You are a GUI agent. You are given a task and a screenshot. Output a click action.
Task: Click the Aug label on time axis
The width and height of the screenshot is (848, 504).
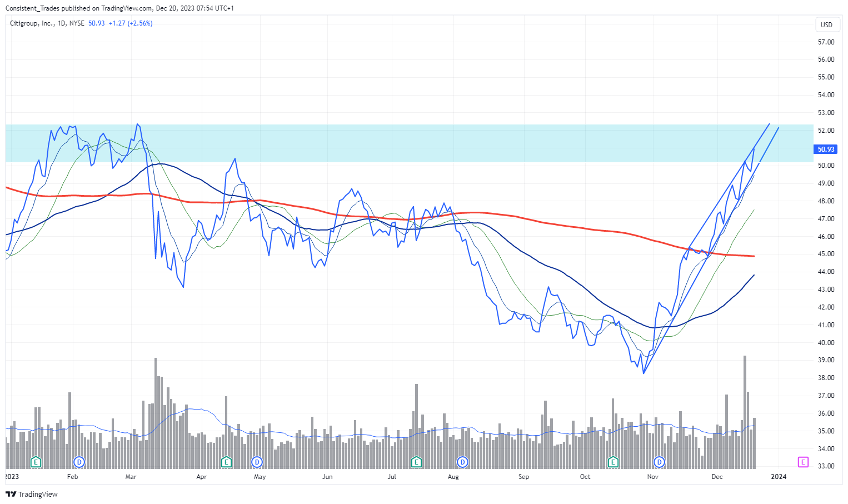[x=453, y=477]
